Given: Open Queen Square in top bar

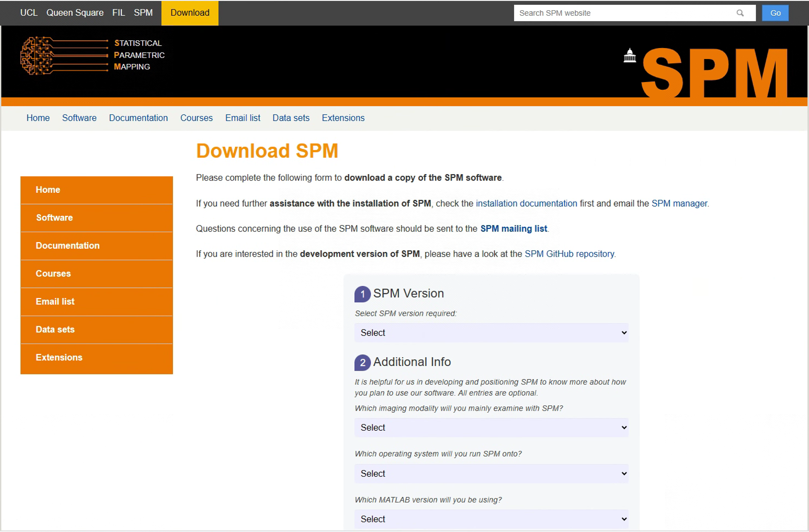Looking at the screenshot, I should (x=75, y=13).
